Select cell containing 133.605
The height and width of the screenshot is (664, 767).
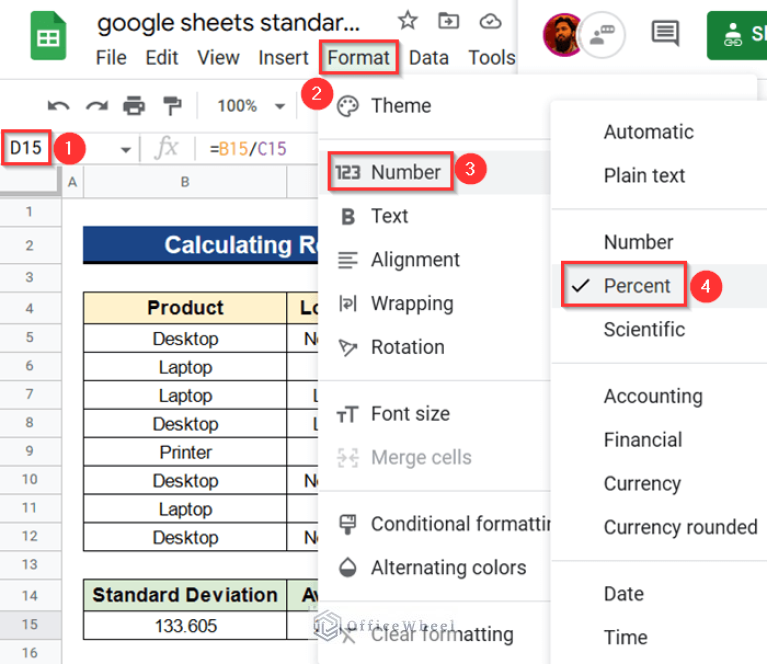[x=185, y=626]
